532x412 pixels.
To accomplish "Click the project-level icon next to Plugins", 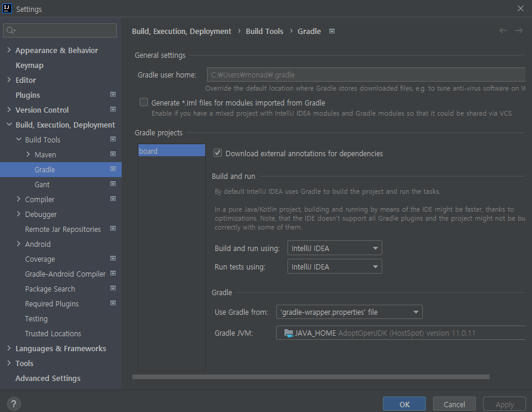I will point(113,94).
